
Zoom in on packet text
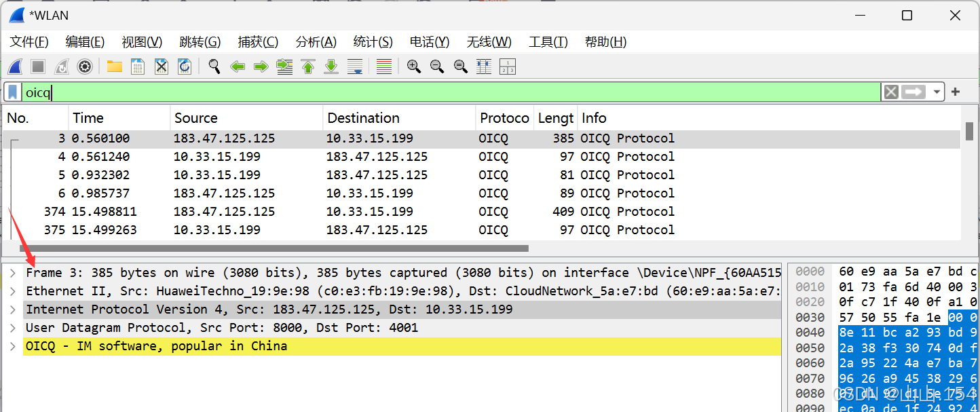coord(414,67)
